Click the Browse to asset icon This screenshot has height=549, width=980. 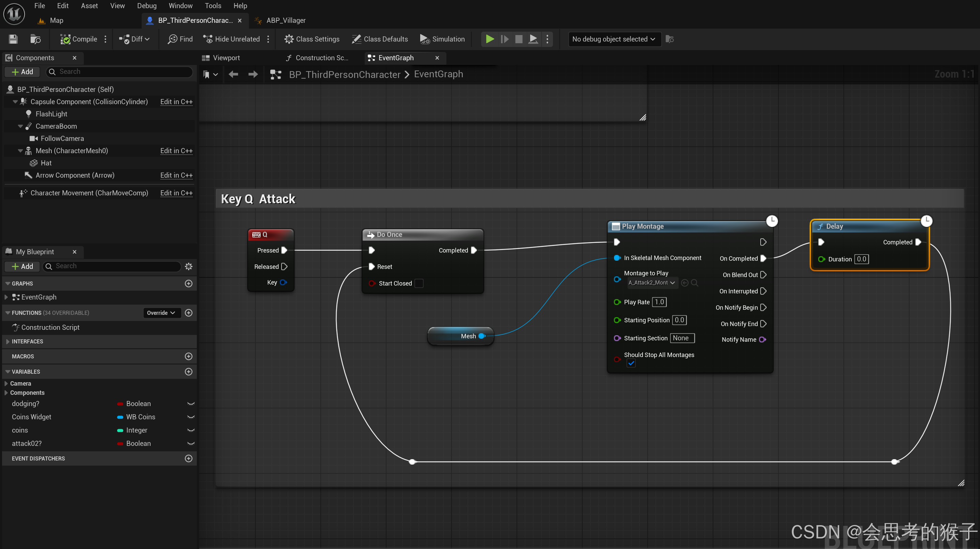35,39
